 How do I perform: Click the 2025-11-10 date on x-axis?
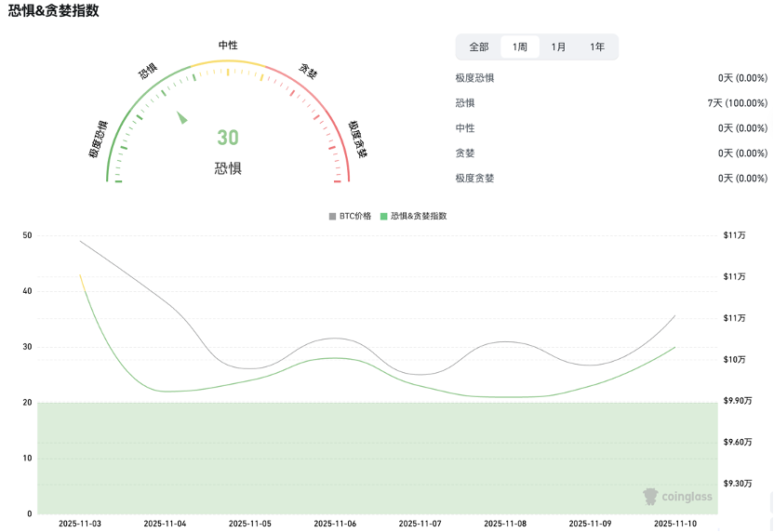tap(675, 524)
